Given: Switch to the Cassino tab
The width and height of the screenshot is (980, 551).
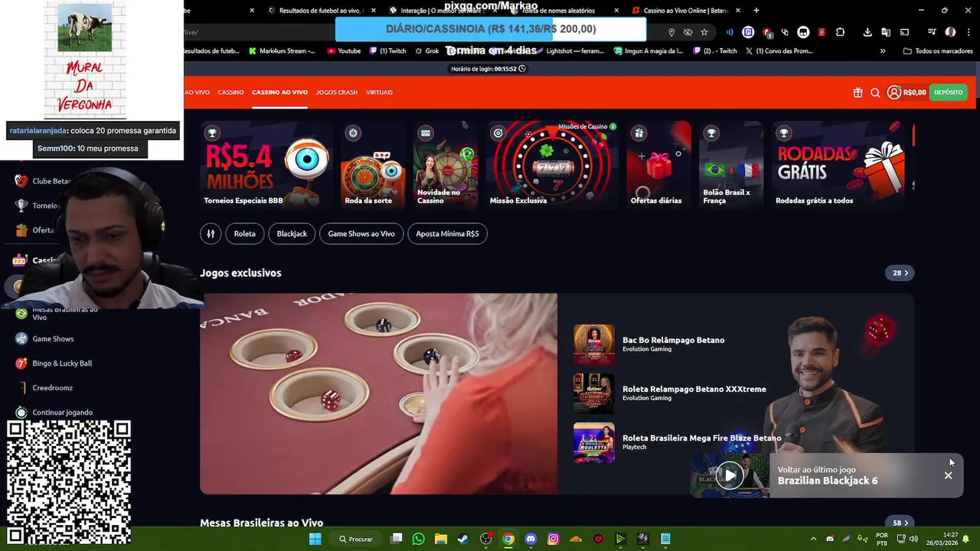Looking at the screenshot, I should tap(230, 93).
